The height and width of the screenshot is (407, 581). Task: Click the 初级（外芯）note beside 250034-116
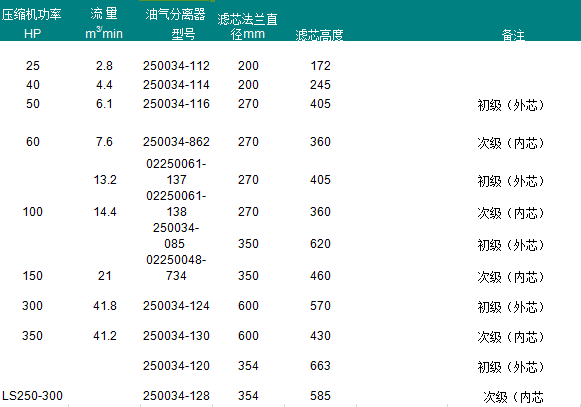(x=511, y=105)
